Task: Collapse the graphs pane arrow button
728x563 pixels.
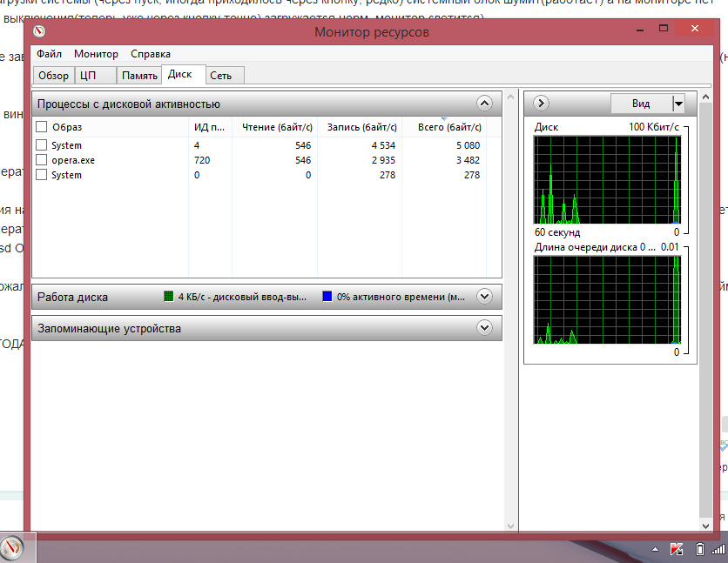Action: pos(541,103)
